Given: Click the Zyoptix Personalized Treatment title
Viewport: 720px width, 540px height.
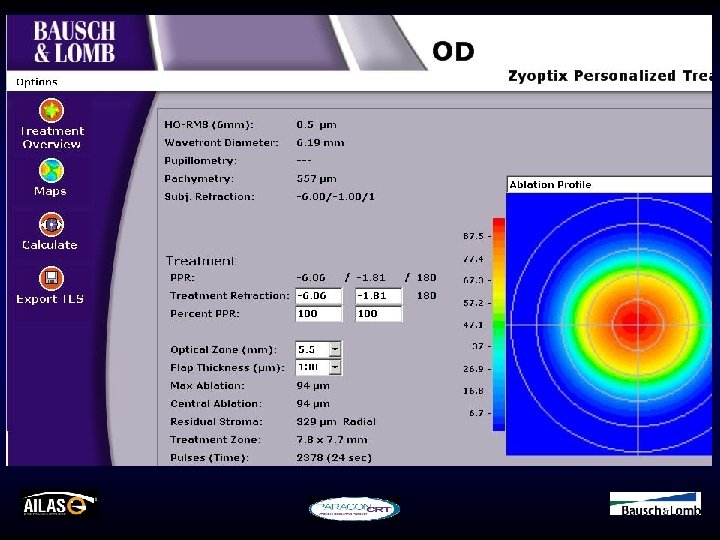Looking at the screenshot, I should (x=610, y=76).
